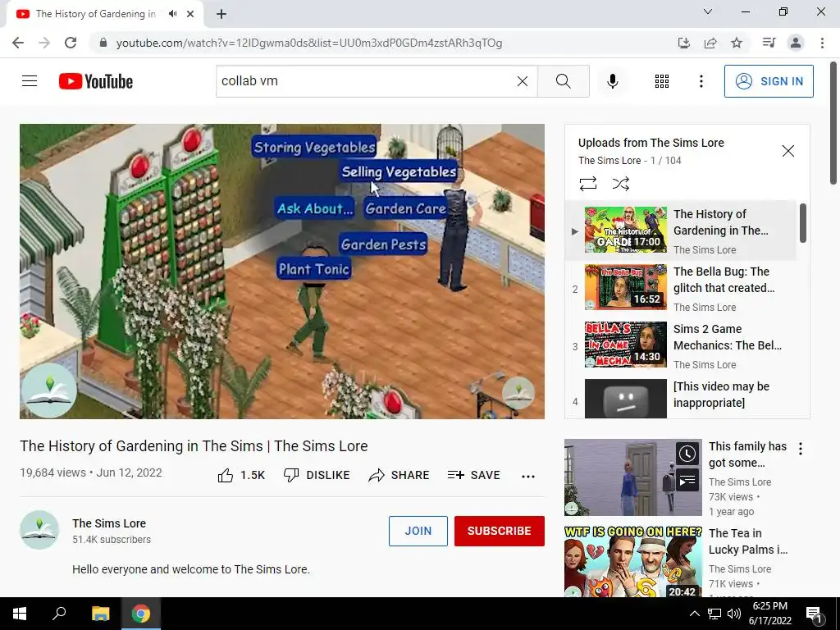Open tab search dropdown arrow
Screen dimensions: 840x630
[x=708, y=11]
